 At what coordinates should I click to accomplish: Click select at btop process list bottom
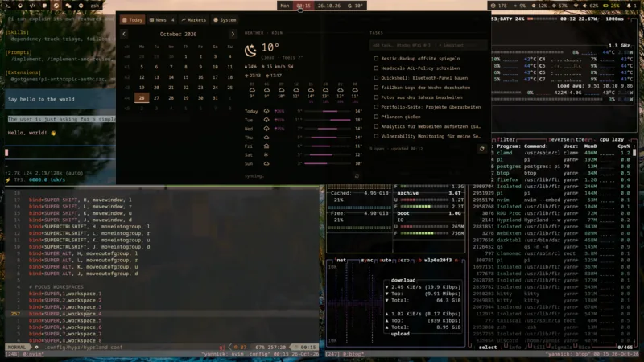click(488, 348)
